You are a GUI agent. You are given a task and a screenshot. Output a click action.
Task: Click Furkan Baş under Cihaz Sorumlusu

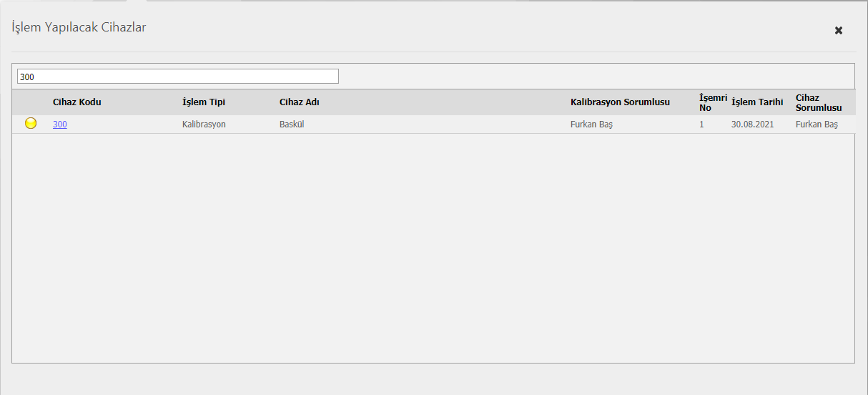tap(817, 125)
